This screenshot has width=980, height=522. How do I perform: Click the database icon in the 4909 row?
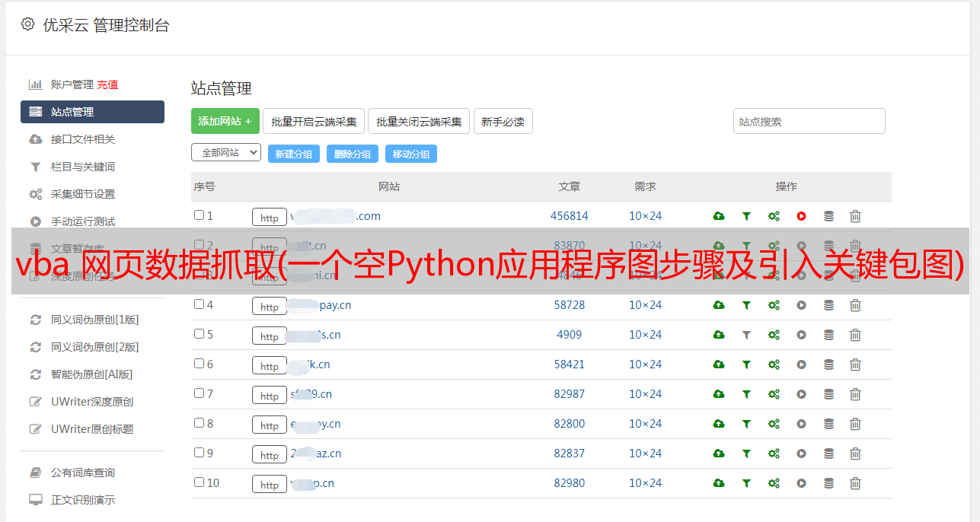click(828, 335)
